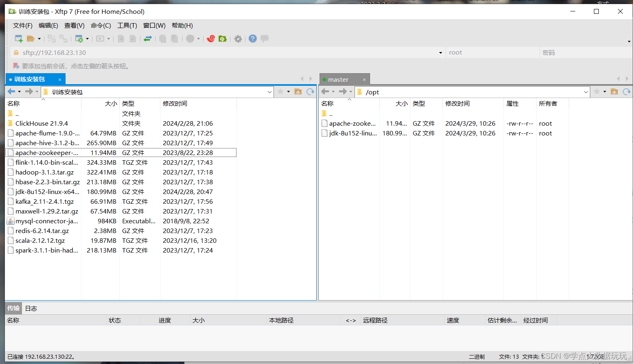Sort remote files by 所有者 column
Screen dimensions: 633x364
[552, 104]
